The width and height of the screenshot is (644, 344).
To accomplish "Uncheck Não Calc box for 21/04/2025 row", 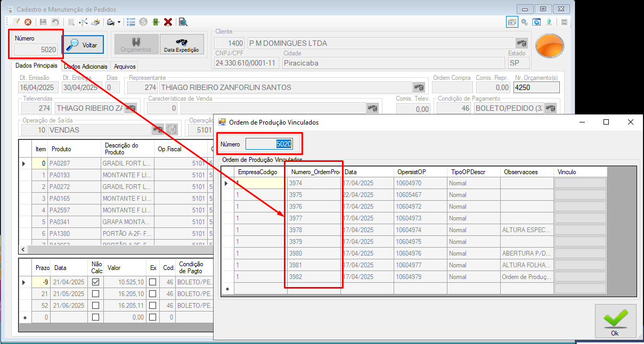I will [x=95, y=282].
